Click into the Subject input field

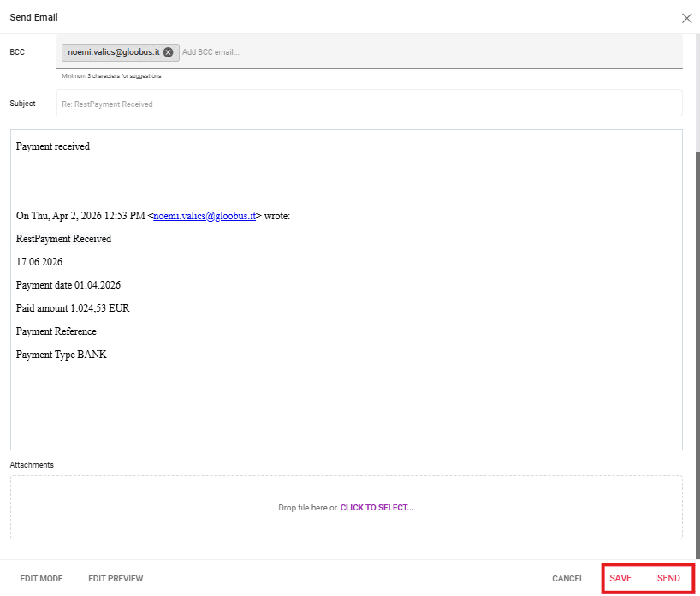click(x=368, y=104)
